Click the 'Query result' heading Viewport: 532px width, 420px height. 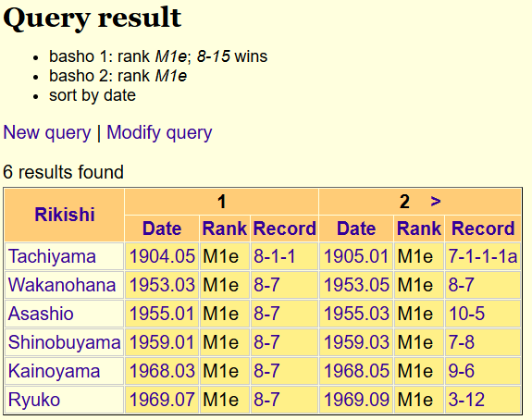click(93, 18)
